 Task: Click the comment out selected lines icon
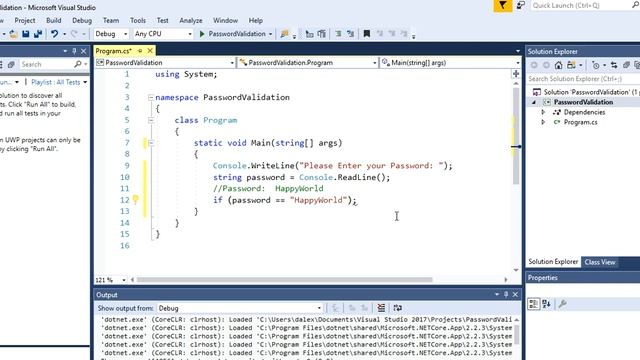coord(338,34)
